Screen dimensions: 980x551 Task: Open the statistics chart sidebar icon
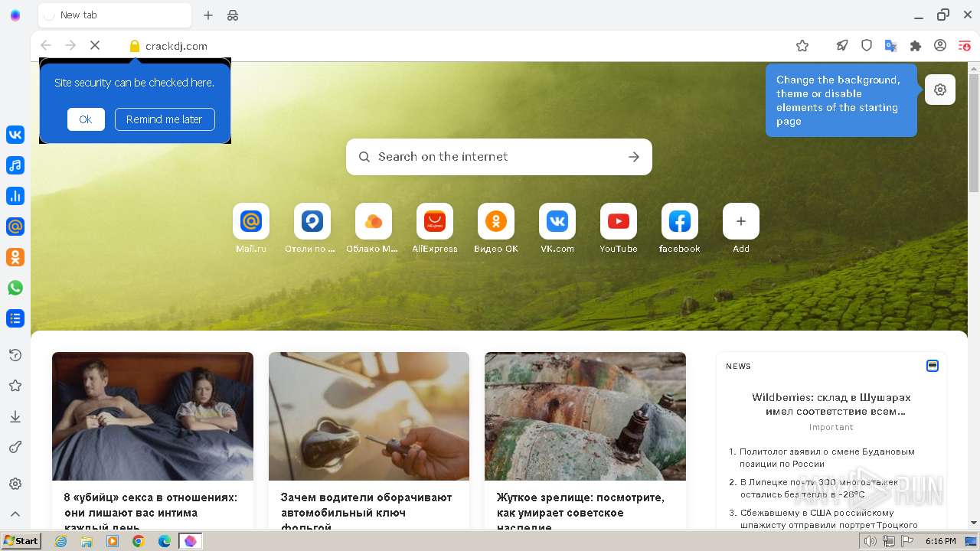point(15,196)
